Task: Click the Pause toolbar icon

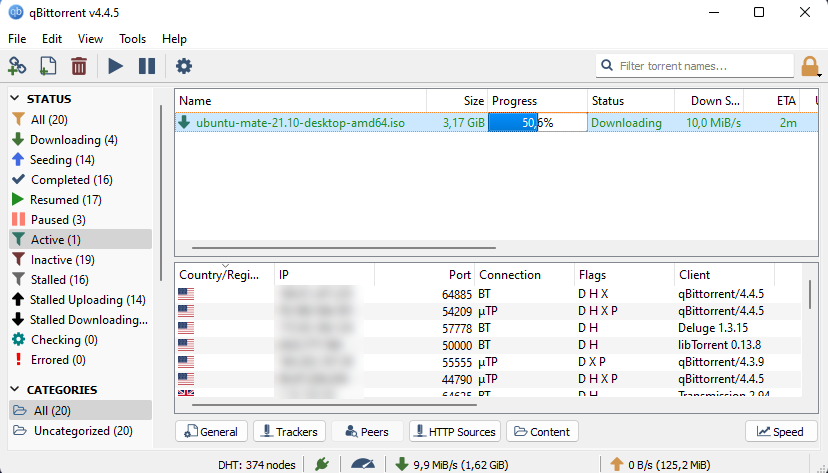Action: click(147, 67)
